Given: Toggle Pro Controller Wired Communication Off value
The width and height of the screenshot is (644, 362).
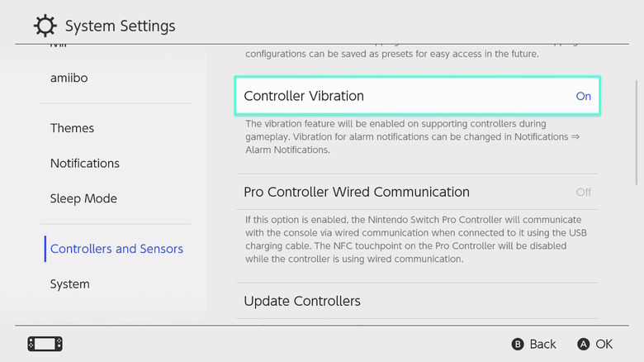Looking at the screenshot, I should coord(583,192).
